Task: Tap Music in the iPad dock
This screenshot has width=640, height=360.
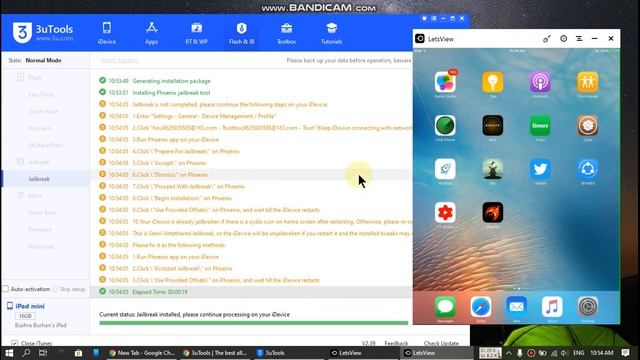Action: 552,307
